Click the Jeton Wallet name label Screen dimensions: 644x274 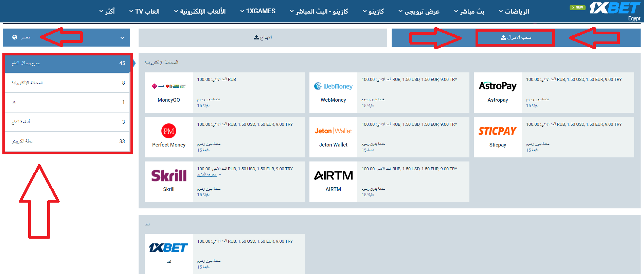point(333,145)
